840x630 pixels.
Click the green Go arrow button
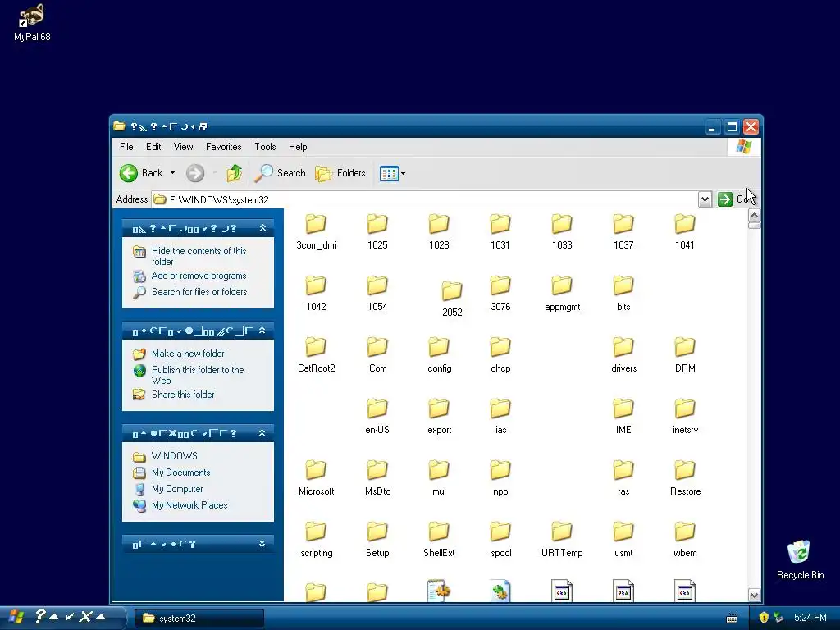click(725, 199)
